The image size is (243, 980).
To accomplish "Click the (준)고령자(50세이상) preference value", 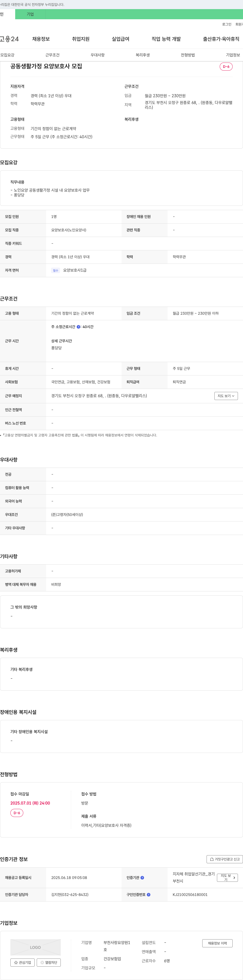I will (67, 515).
